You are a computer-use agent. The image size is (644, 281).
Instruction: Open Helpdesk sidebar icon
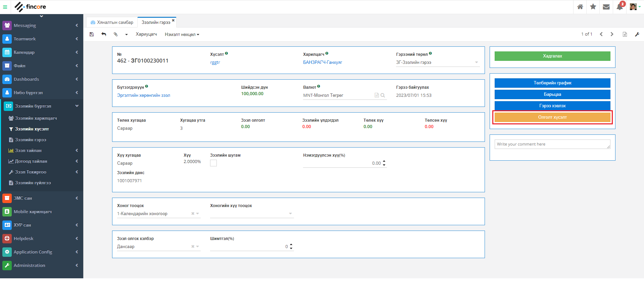coord(7,239)
